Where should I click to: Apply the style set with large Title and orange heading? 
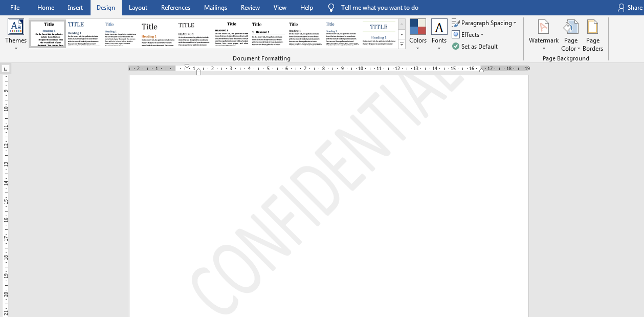[x=158, y=34]
